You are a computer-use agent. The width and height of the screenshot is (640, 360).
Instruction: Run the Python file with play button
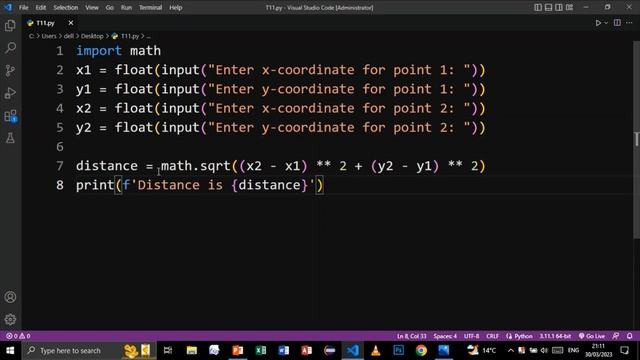click(598, 23)
